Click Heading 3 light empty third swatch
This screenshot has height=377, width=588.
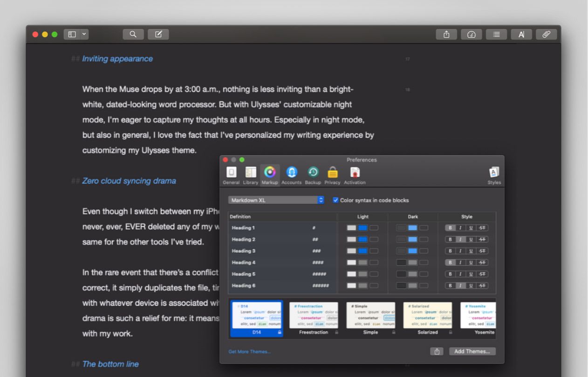[x=374, y=251]
